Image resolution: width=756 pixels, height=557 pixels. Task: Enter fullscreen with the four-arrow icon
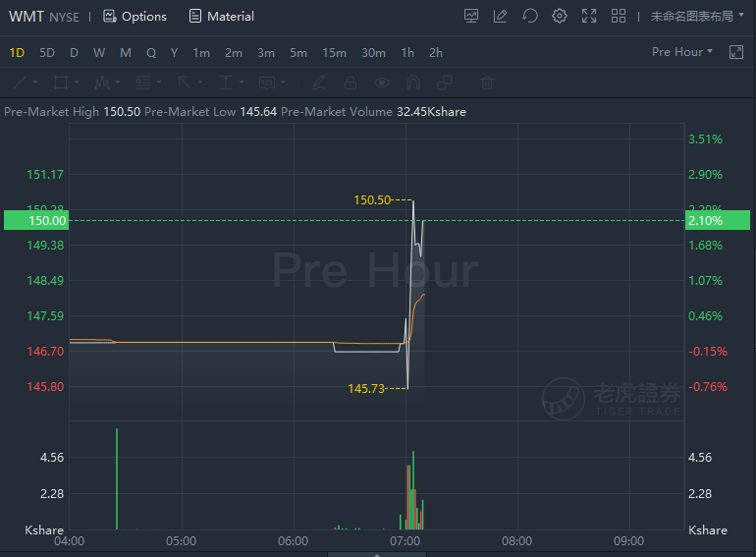(x=589, y=16)
